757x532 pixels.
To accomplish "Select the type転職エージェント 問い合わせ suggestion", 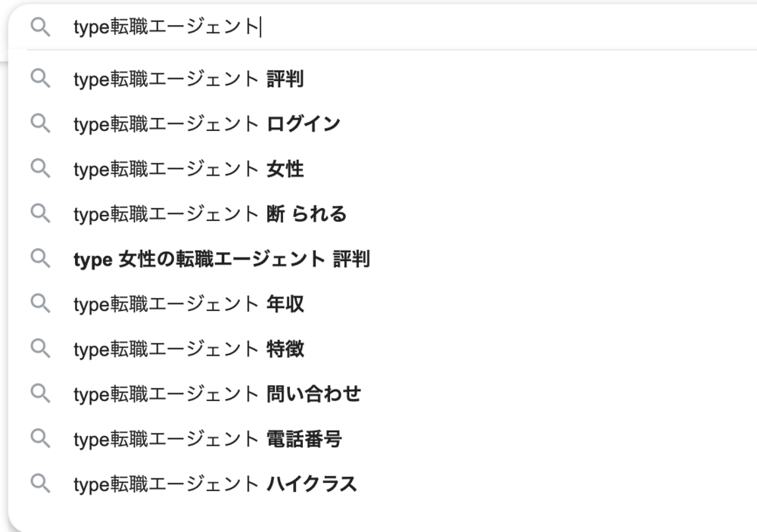I will [217, 394].
